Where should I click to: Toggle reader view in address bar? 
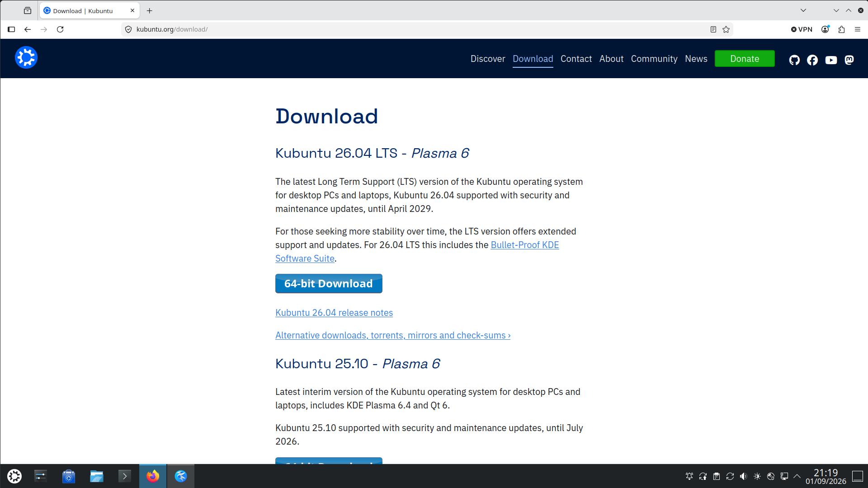tap(713, 29)
